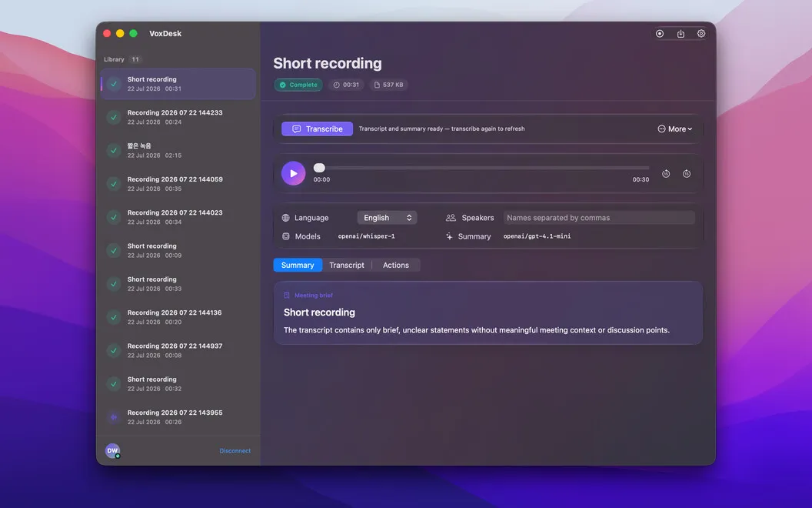This screenshot has width=812, height=508.
Task: Click waveform icon beside Recording 143955
Action: [x=114, y=417]
